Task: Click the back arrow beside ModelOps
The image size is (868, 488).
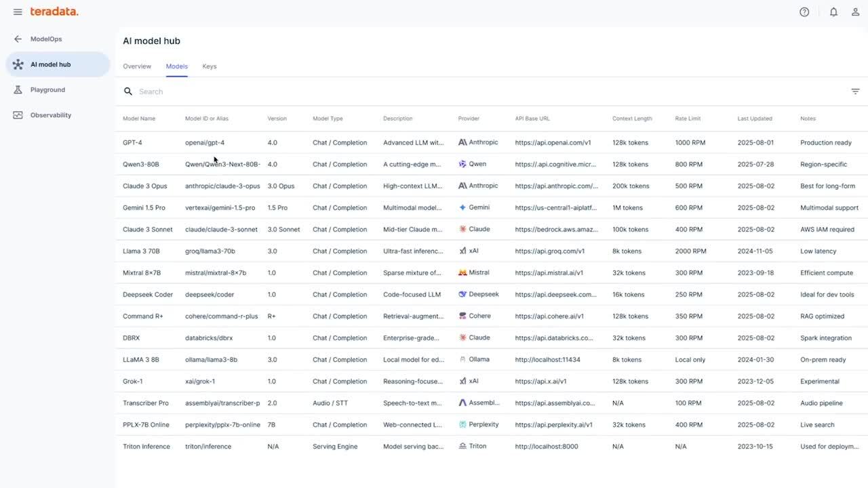Action: (x=18, y=39)
